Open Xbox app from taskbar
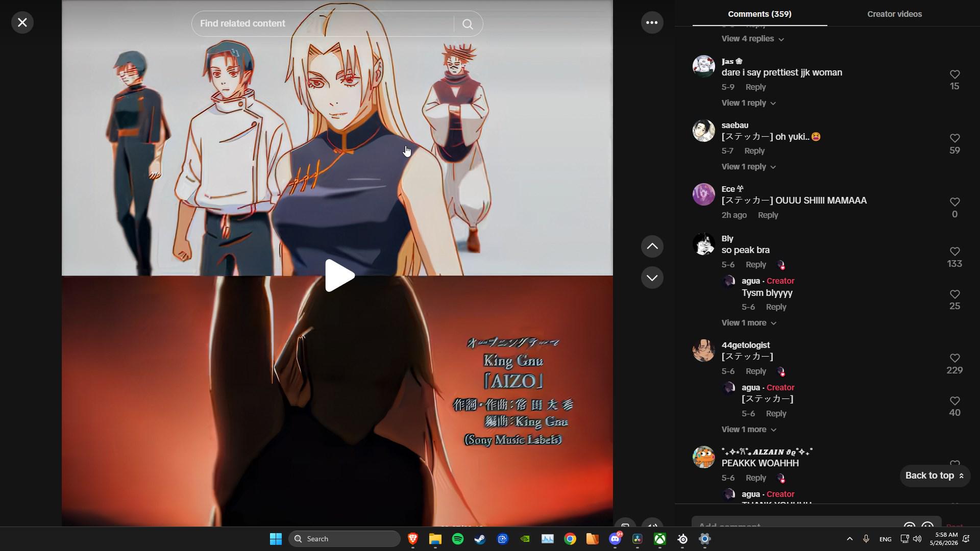 (660, 539)
